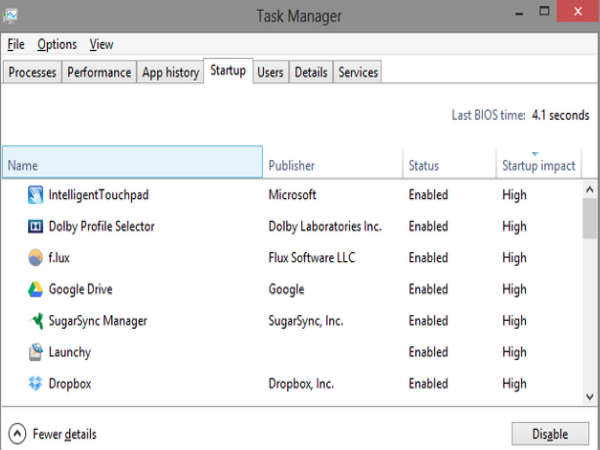Click the IntelligentTouchpad app icon
Viewport: 600px width, 450px height.
36,195
